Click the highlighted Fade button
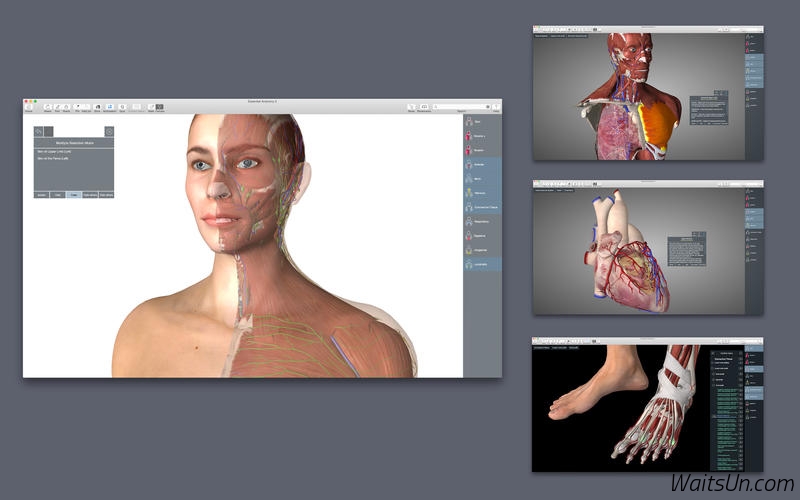This screenshot has height=500, width=800. click(74, 195)
